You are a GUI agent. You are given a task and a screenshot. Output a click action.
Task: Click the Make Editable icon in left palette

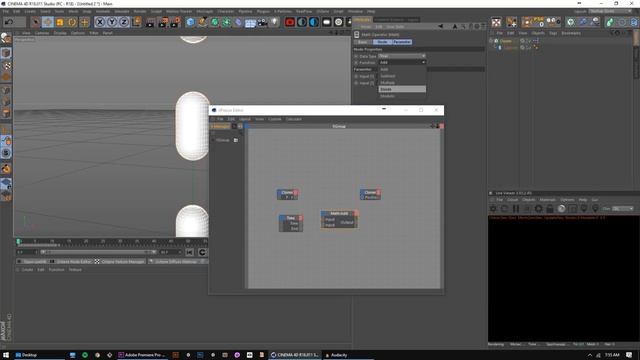point(6,38)
